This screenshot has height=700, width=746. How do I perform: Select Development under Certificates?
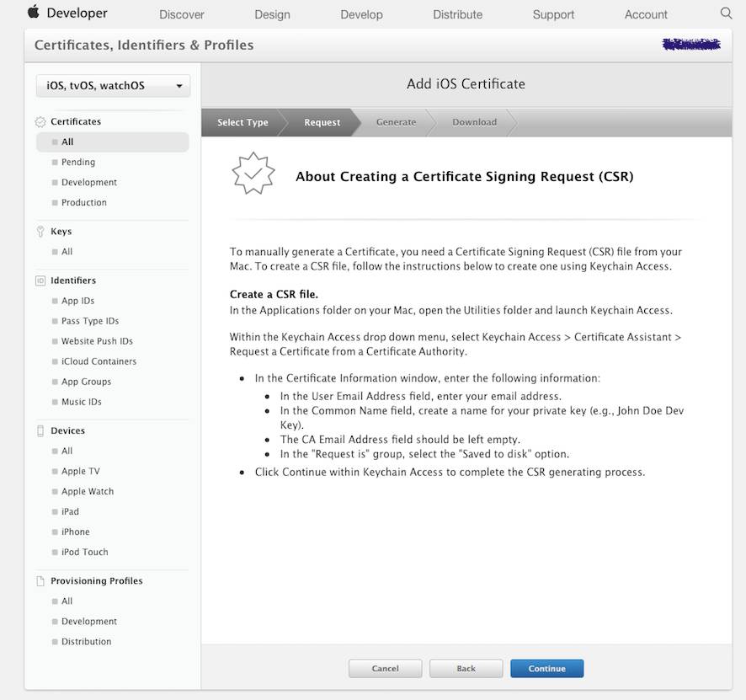(89, 182)
